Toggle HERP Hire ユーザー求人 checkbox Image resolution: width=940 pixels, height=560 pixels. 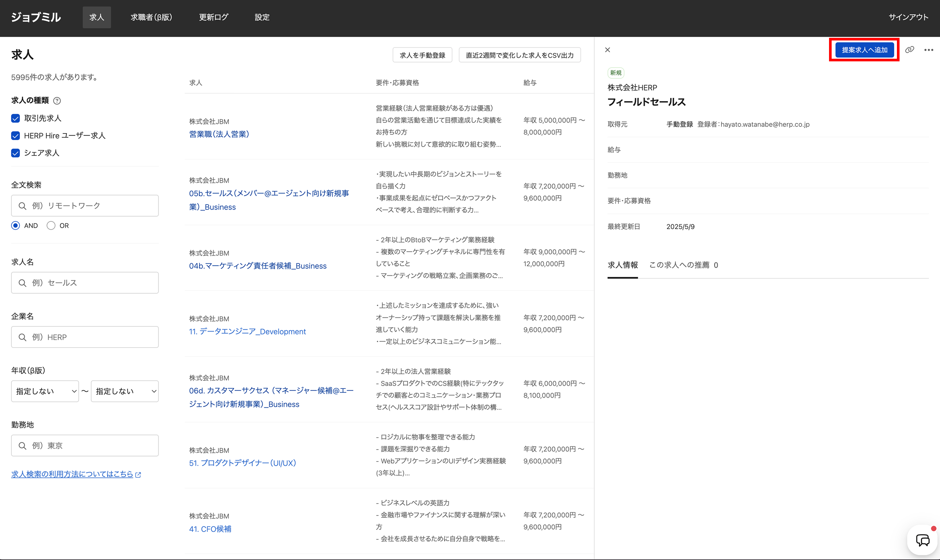tap(15, 136)
